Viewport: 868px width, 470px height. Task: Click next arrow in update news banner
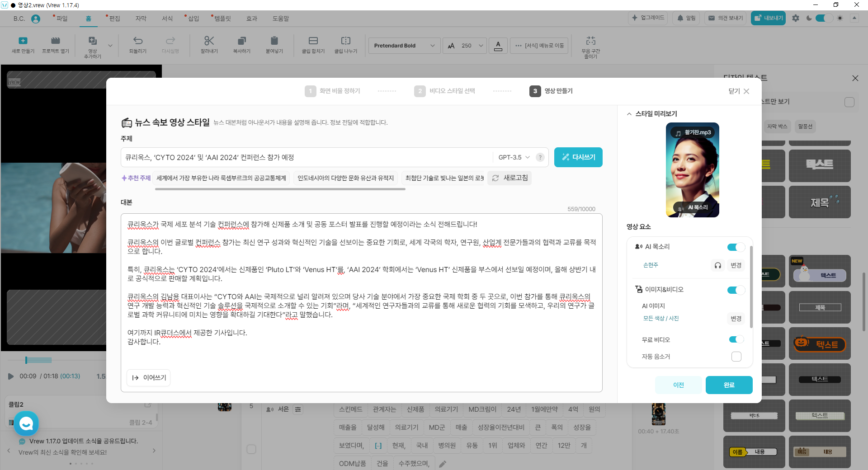tap(154, 451)
